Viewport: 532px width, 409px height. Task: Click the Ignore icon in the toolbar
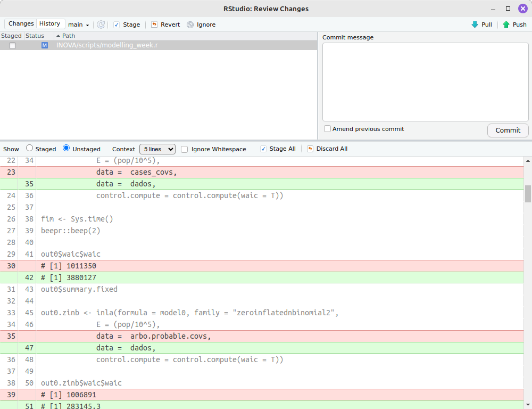click(x=190, y=24)
